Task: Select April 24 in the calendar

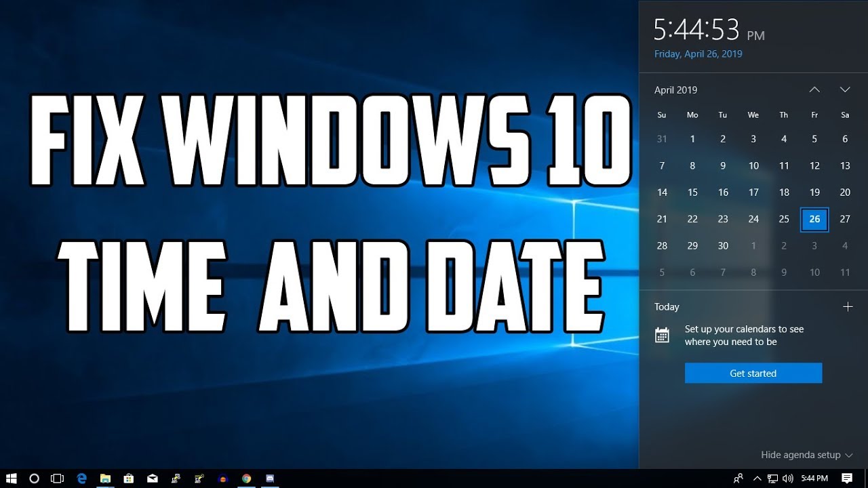Action: [753, 219]
